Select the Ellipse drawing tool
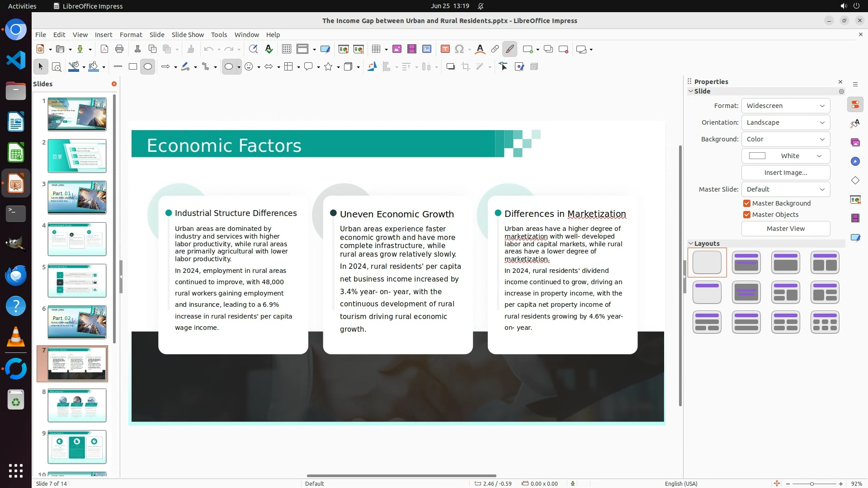Image resolution: width=868 pixels, height=488 pixels. [x=147, y=67]
